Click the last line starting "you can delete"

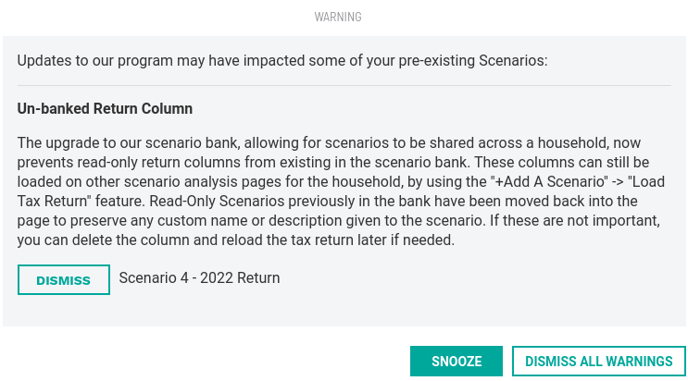point(236,241)
